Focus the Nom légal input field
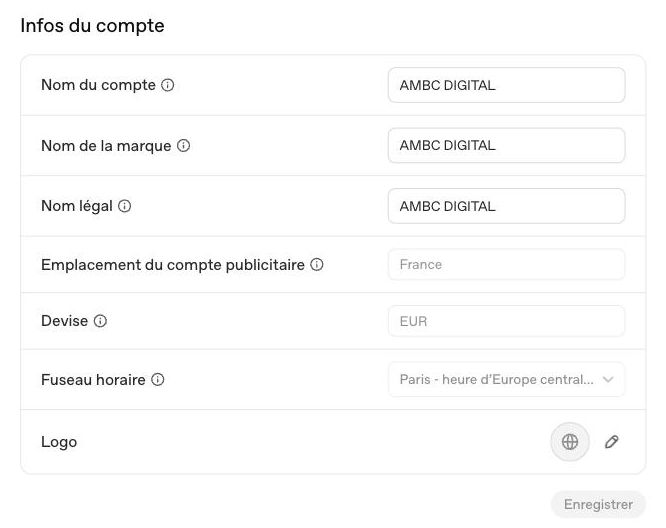Viewport: 666px width, 528px height. point(506,206)
